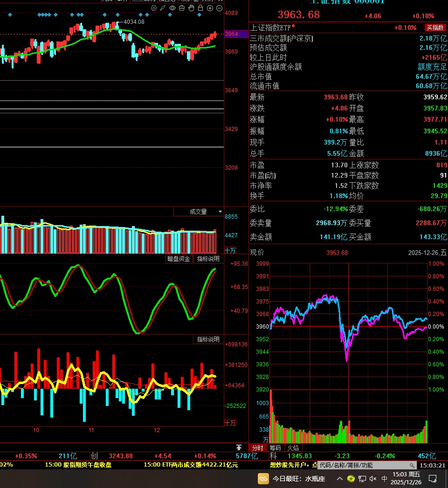Image resolution: width=448 pixels, height=488 pixels.
Task: Open the 今日最旺 horoscope taskbar widget
Action: 291,479
